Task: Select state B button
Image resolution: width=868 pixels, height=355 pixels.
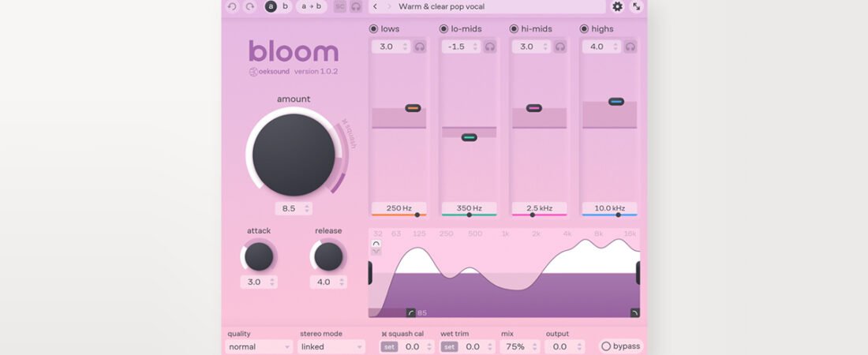Action: [x=285, y=6]
